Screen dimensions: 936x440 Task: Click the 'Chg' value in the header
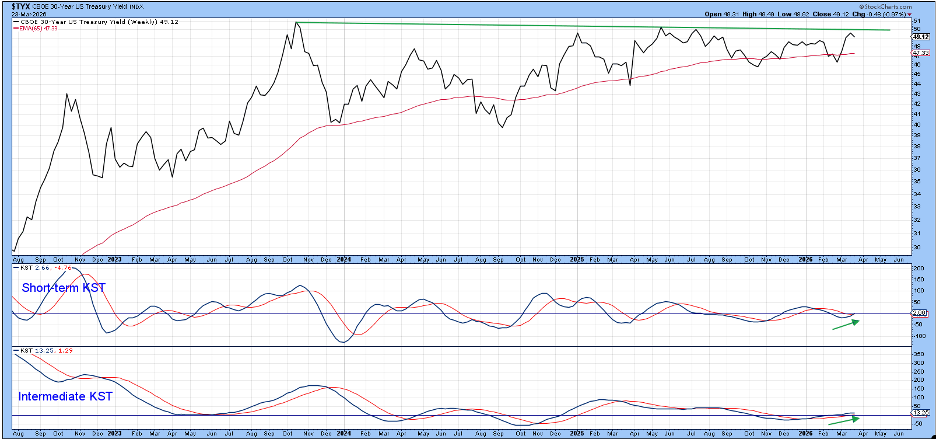coord(886,14)
